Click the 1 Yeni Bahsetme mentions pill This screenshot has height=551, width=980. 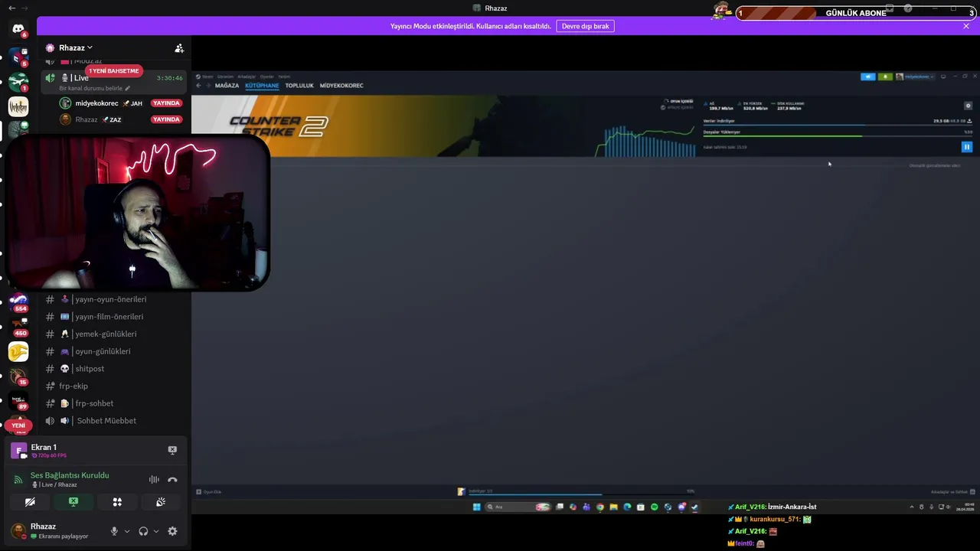click(x=114, y=71)
